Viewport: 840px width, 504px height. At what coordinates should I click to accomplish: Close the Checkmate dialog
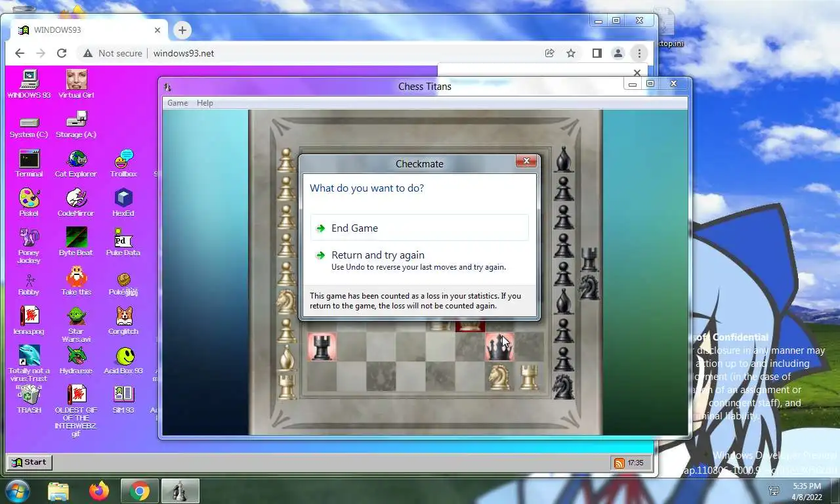point(526,161)
